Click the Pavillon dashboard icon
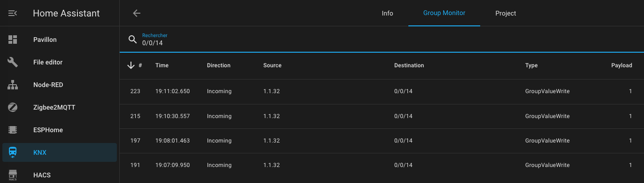644x183 pixels. (13, 40)
